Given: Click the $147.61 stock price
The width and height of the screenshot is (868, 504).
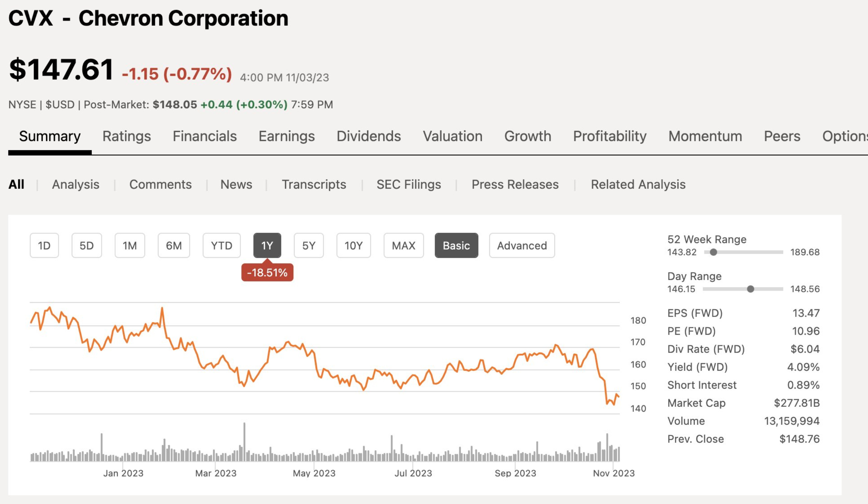Looking at the screenshot, I should click(61, 70).
